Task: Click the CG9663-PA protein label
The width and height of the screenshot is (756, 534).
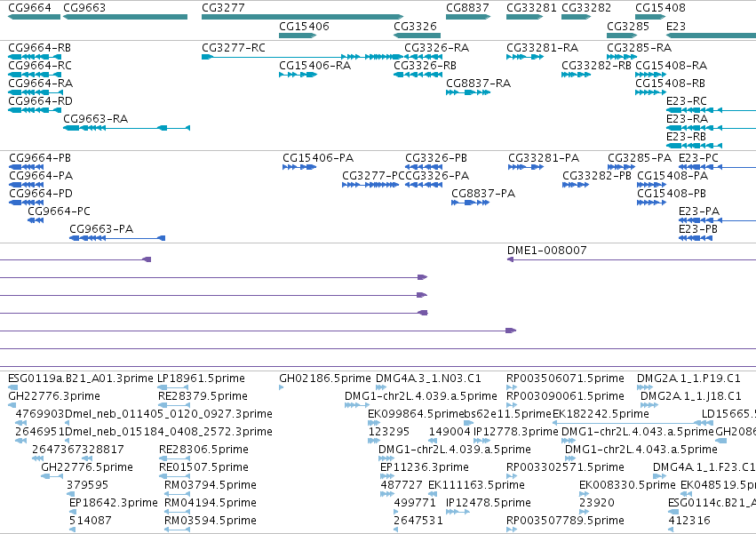Action: (x=101, y=229)
